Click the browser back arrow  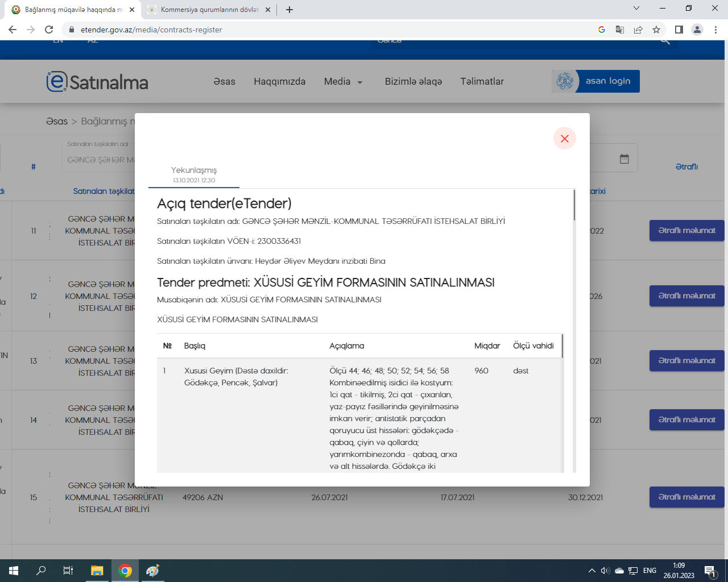click(x=13, y=30)
